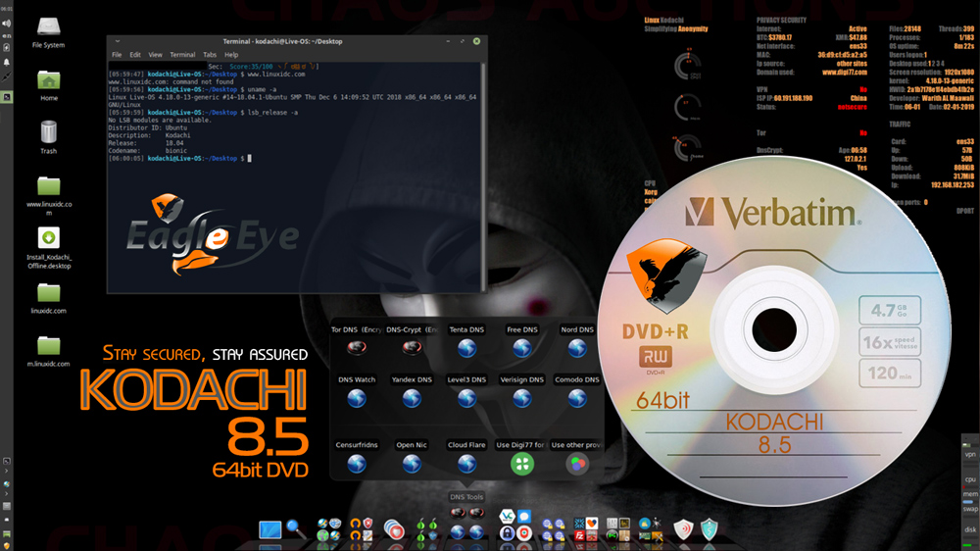The image size is (980, 551).
Task: Click the show desktop icon in dock
Action: (x=270, y=529)
